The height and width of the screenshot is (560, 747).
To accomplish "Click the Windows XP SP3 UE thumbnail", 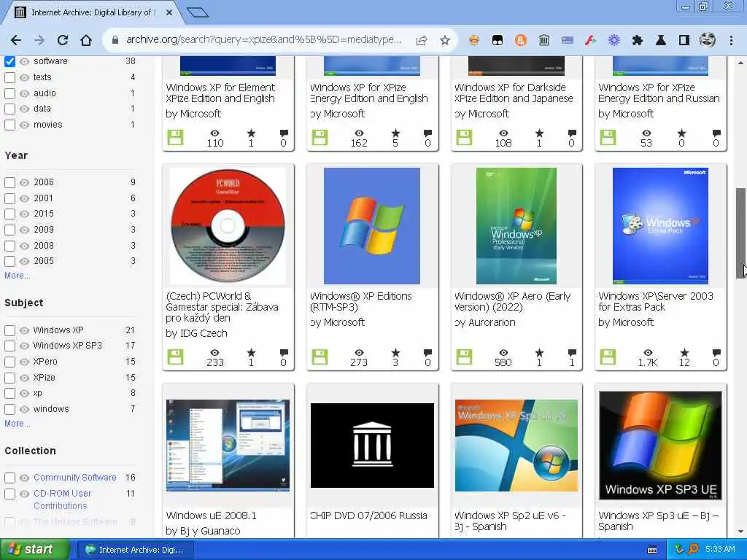I will (660, 446).
